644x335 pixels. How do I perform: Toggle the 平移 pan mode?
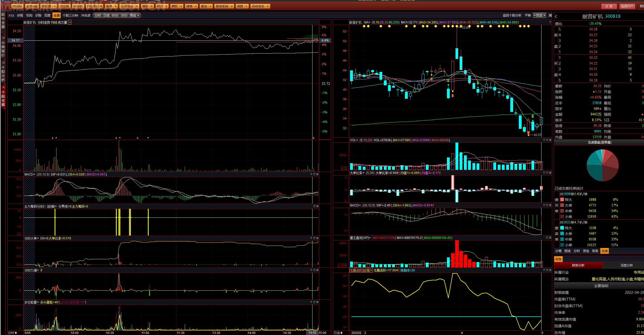[x=528, y=15]
